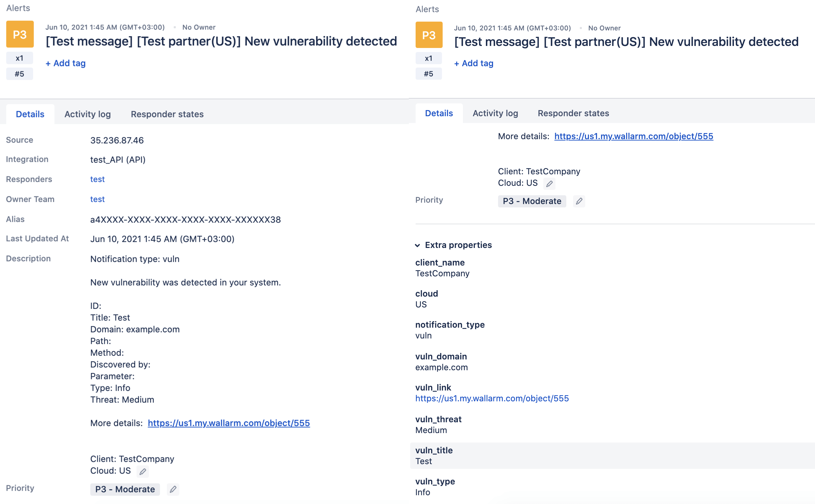Click the P3 - Moderate label in left panel
The width and height of the screenshot is (815, 504).
[x=125, y=489]
